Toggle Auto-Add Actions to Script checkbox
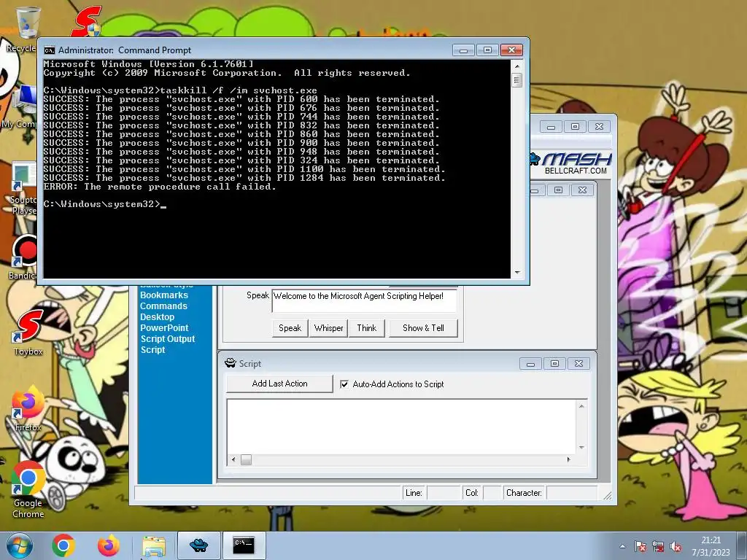The image size is (747, 560). coord(344,384)
